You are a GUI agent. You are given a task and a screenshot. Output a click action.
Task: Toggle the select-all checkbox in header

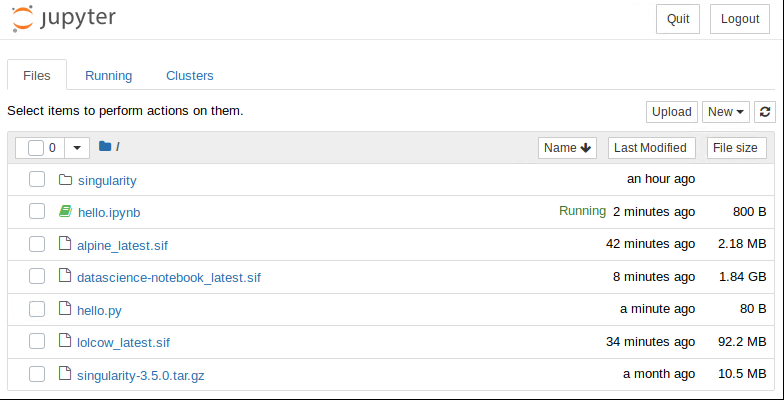(36, 148)
